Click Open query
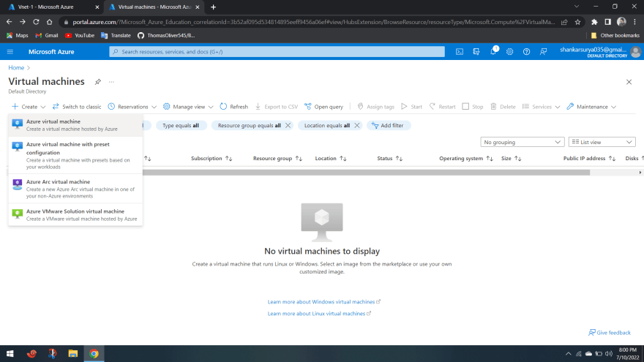 323,107
